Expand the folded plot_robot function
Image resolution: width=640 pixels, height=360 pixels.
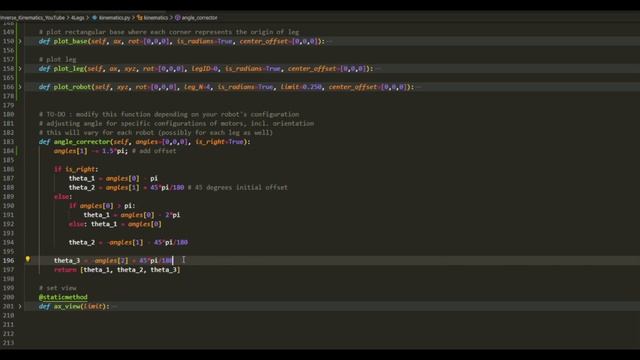coord(20,87)
